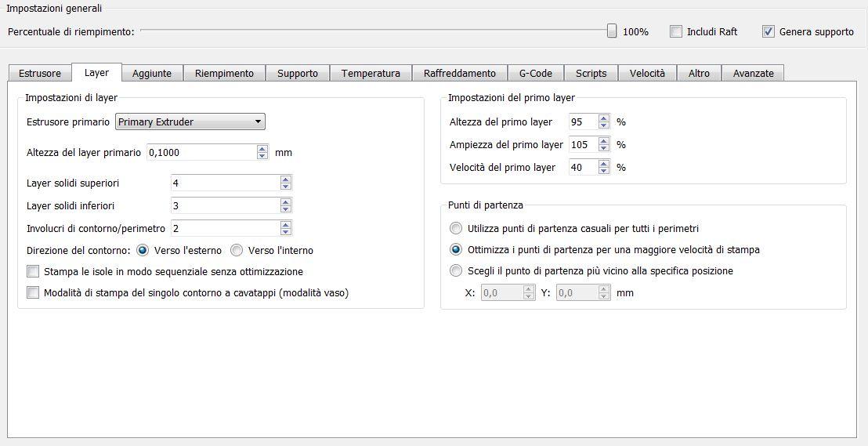The width and height of the screenshot is (868, 446).
Task: Increase bottom solid layers with up arrow
Action: (286, 201)
